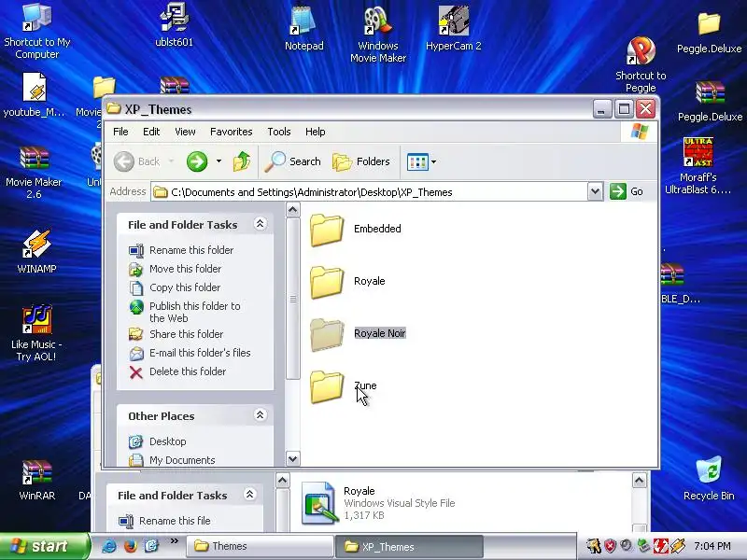
Task: Go to My Documents in Other Places
Action: 172,460
